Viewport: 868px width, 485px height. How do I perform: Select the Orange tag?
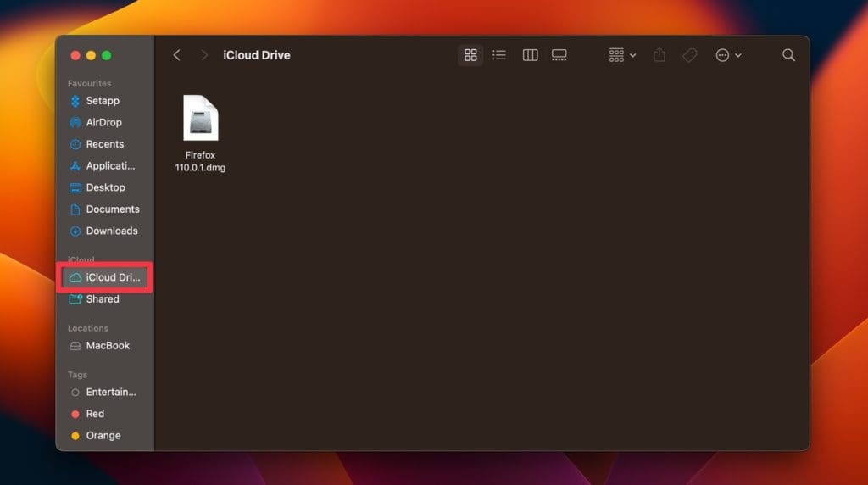coord(104,435)
